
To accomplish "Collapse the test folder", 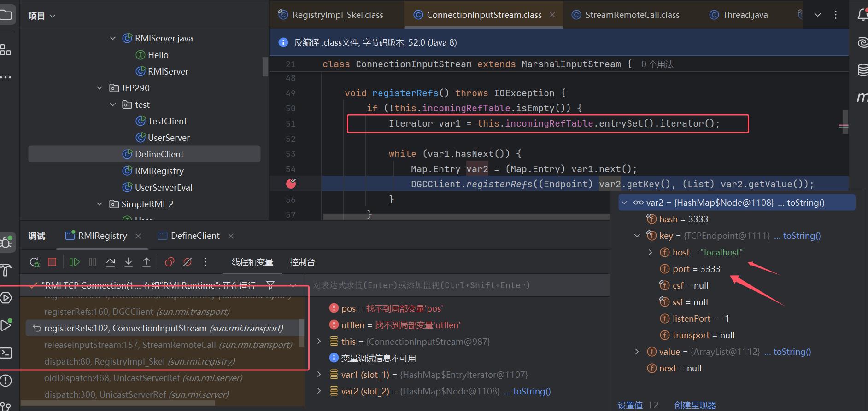I will coord(113,104).
